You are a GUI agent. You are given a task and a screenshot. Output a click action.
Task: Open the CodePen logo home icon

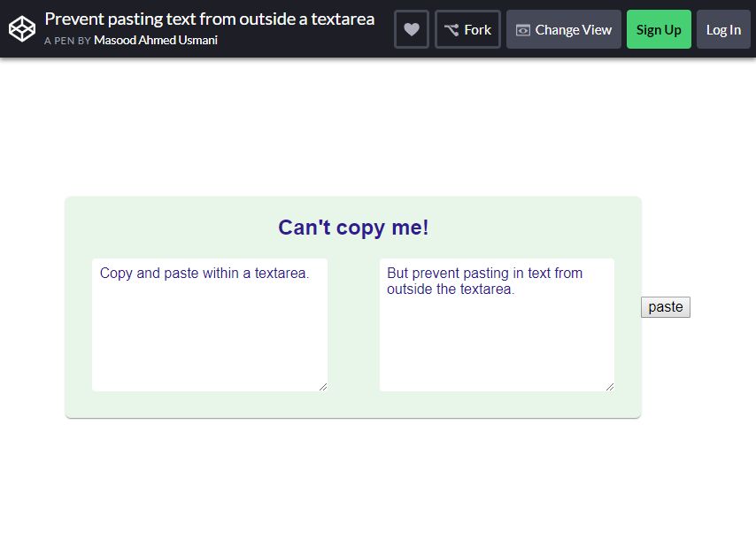pyautogui.click(x=22, y=29)
